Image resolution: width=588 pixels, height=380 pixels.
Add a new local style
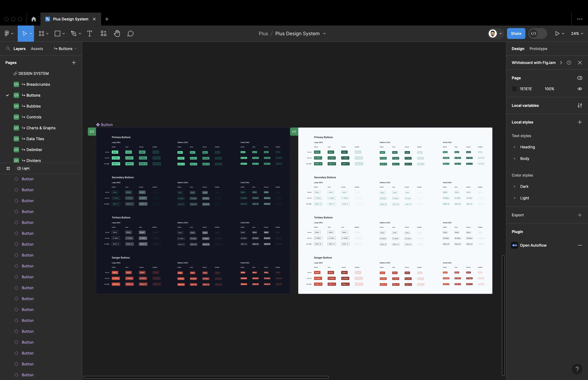(580, 122)
